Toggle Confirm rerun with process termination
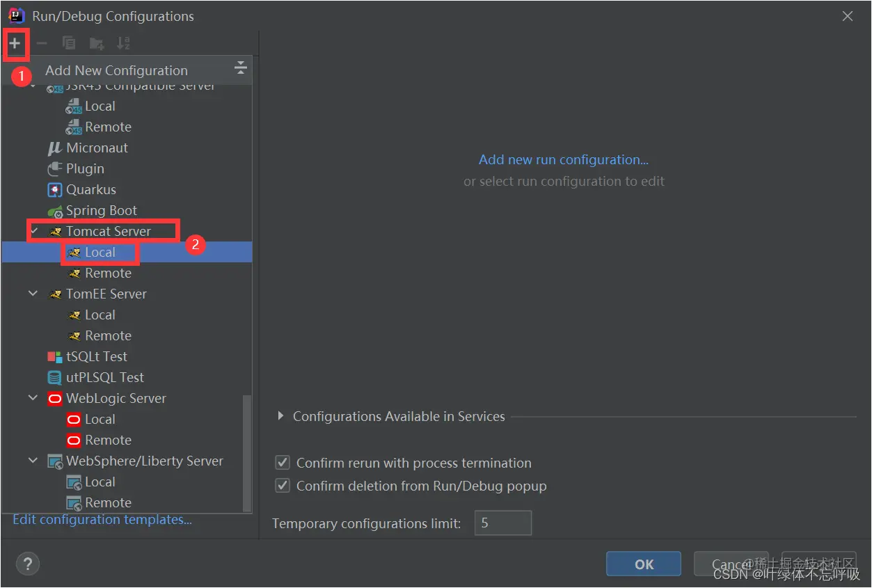Viewport: 872px width, 588px height. (283, 463)
